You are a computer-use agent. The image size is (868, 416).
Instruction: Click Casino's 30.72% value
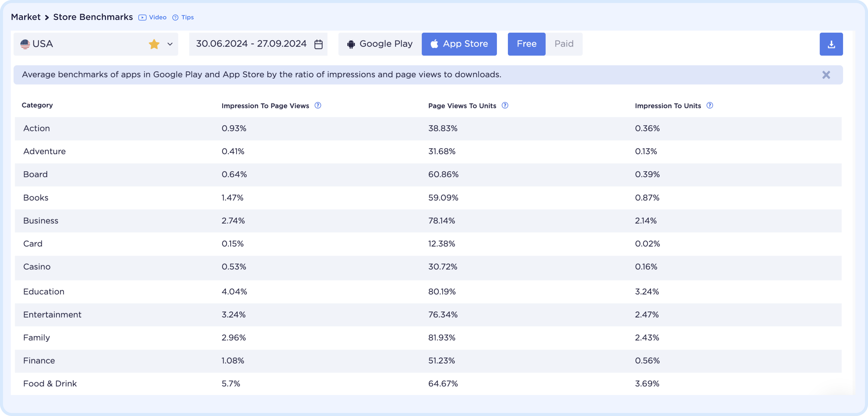click(442, 267)
